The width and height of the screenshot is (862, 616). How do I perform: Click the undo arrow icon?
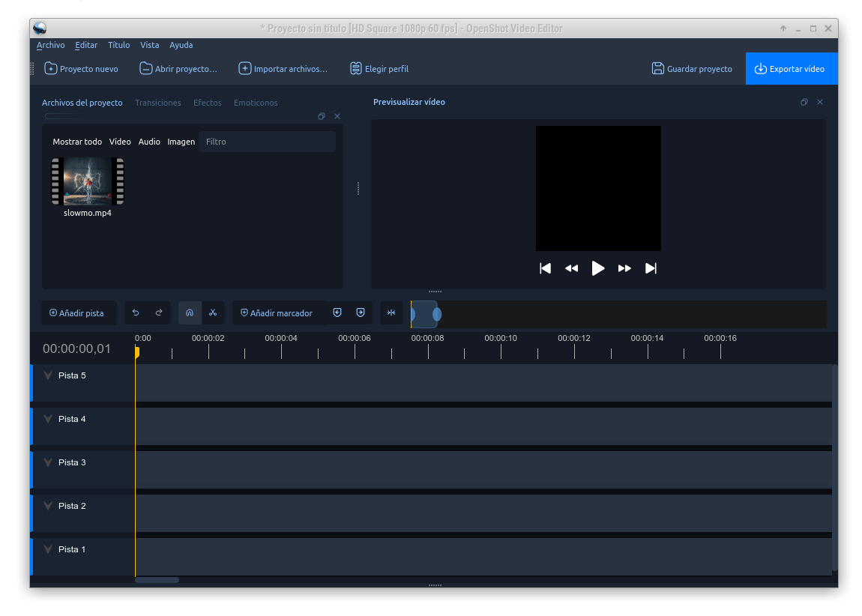[x=136, y=312]
